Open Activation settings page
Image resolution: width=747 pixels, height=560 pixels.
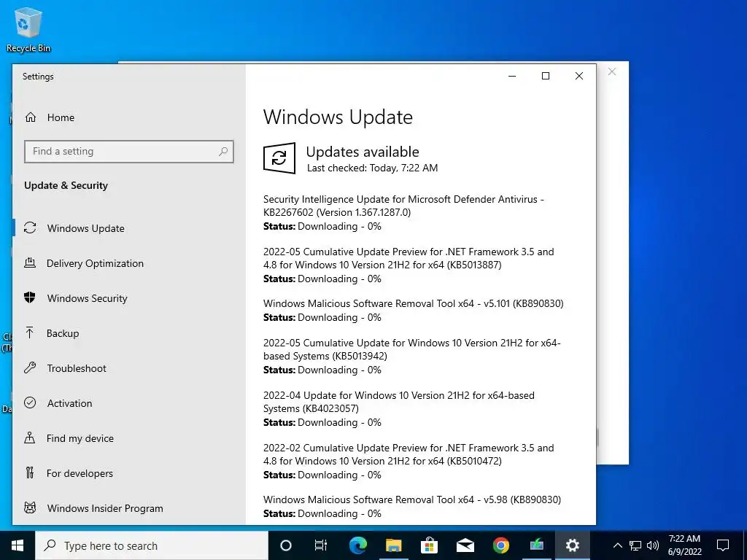tap(69, 403)
